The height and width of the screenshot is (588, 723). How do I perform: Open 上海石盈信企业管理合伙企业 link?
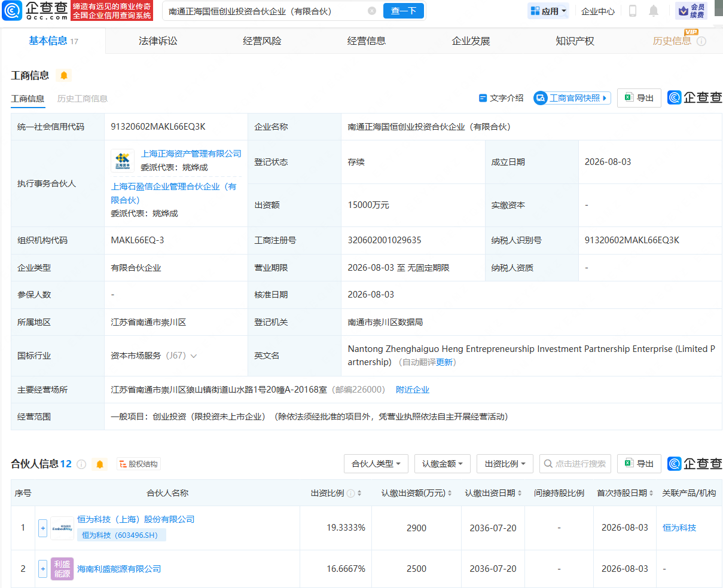[173, 194]
